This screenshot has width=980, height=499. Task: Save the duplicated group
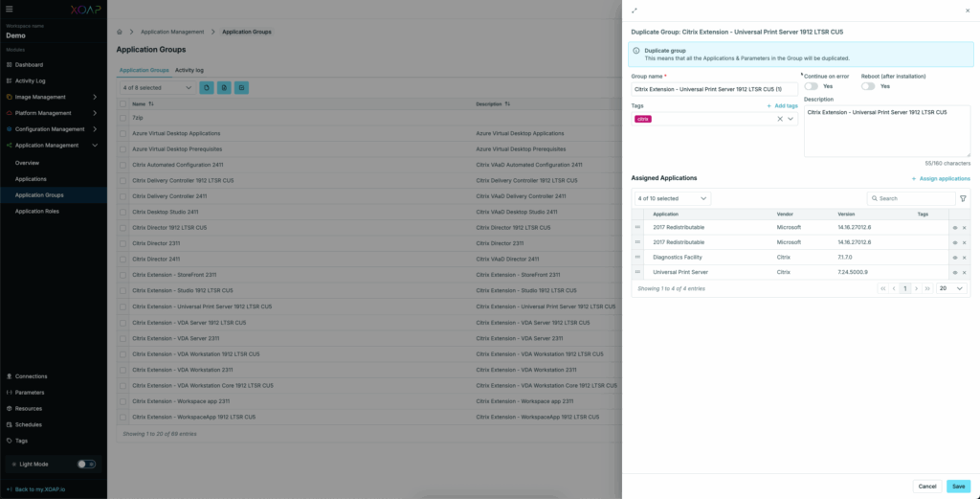coord(958,486)
